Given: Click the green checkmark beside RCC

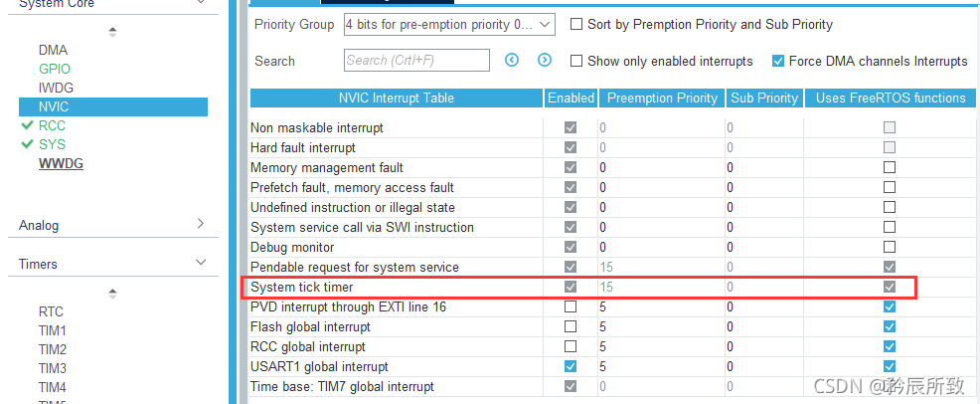Looking at the screenshot, I should pos(27,126).
